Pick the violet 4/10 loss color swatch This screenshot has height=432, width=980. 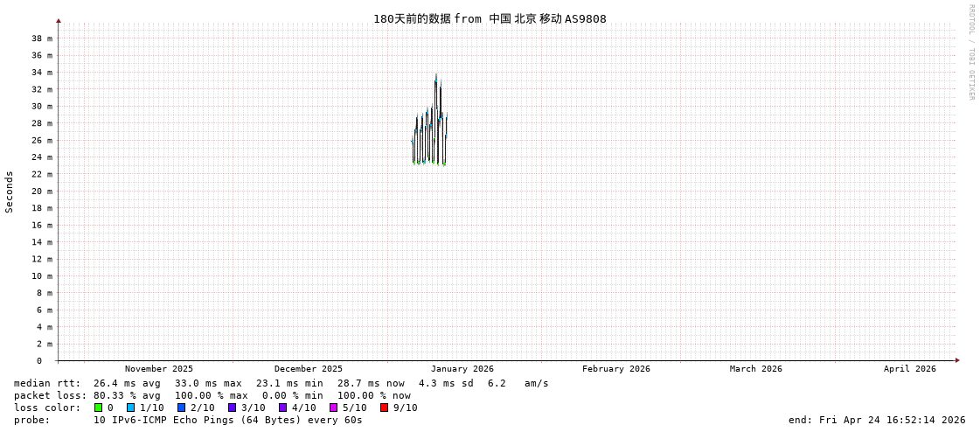click(x=283, y=408)
